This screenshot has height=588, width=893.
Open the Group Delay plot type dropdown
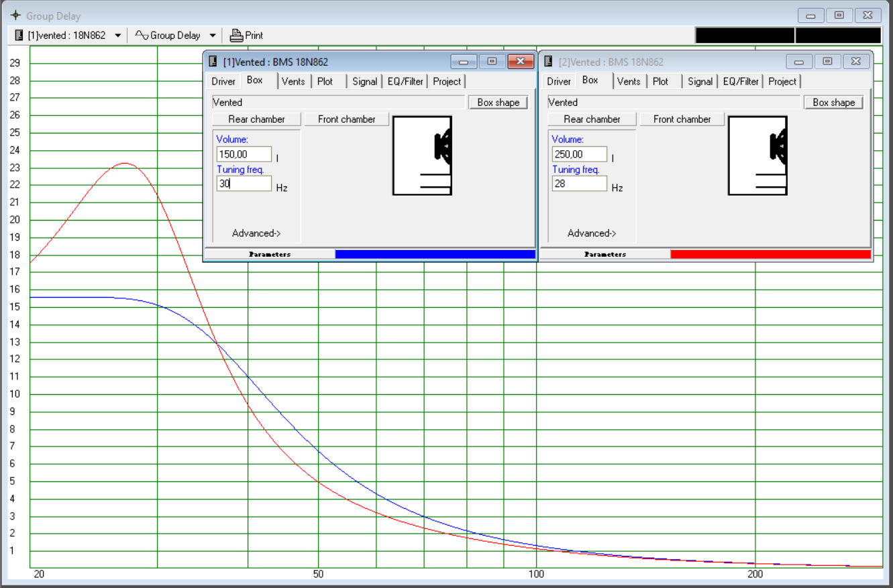(x=213, y=35)
